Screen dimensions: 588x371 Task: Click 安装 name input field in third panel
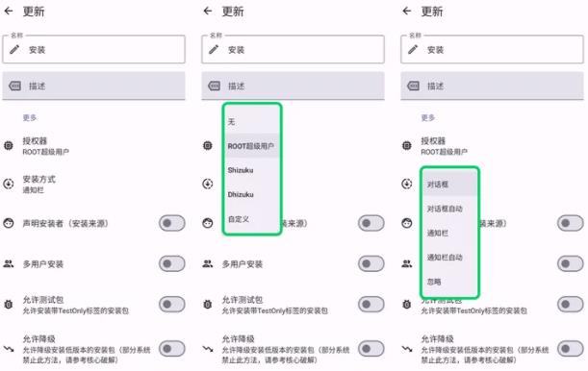(492, 49)
